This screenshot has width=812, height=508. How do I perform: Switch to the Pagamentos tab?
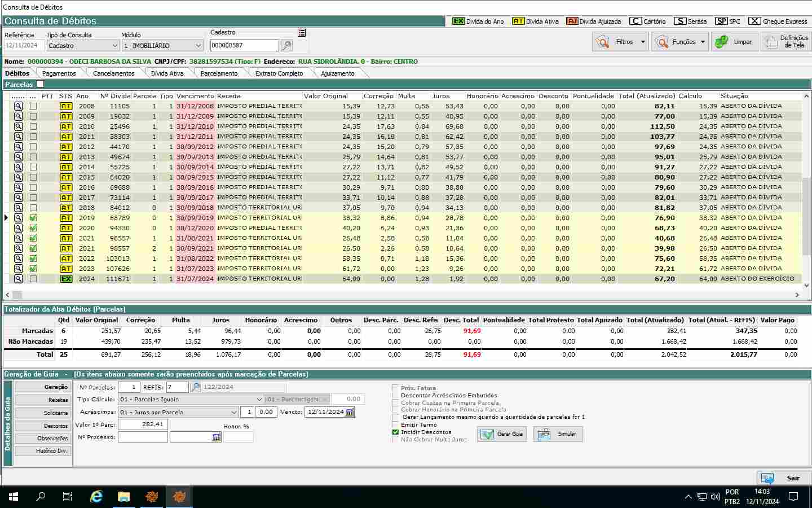tap(59, 73)
